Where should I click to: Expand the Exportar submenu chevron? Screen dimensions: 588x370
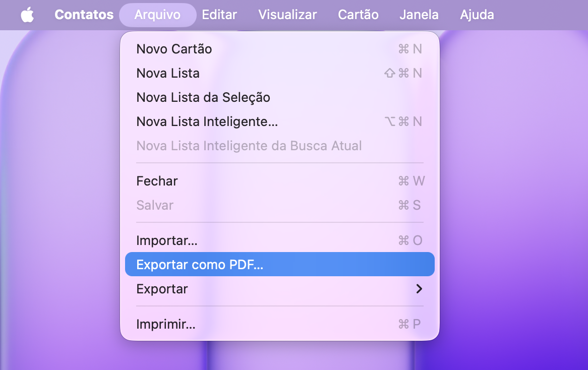(419, 289)
